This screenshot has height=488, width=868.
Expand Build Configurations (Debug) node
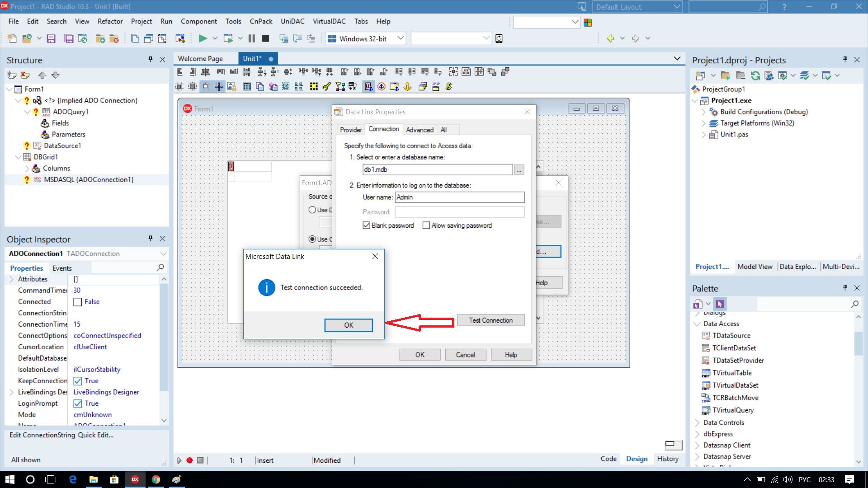703,112
